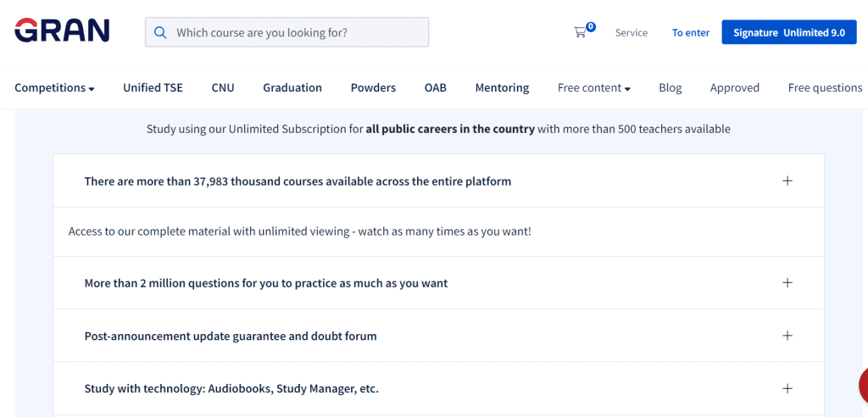The image size is (868, 417).
Task: Open the shopping cart icon
Action: 581,32
